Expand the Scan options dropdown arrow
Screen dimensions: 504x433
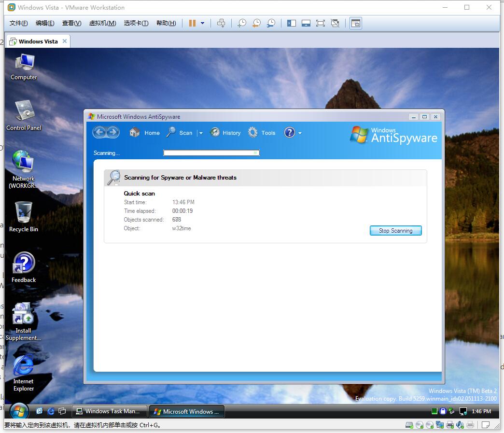pos(200,133)
